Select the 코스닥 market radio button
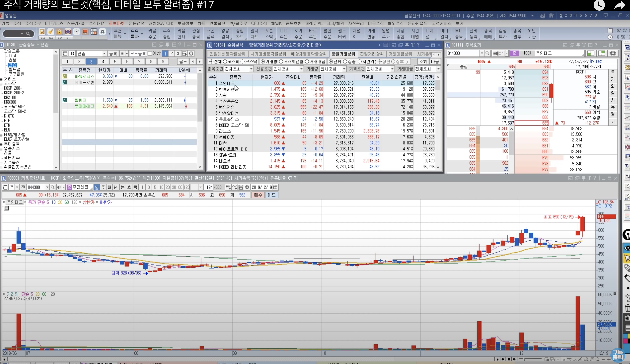The image size is (630, 364). coord(243,61)
